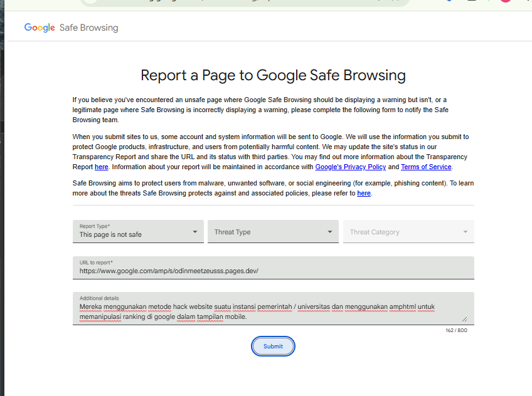Open the Threat Category dropdown
The image size is (532, 396).
coord(408,231)
